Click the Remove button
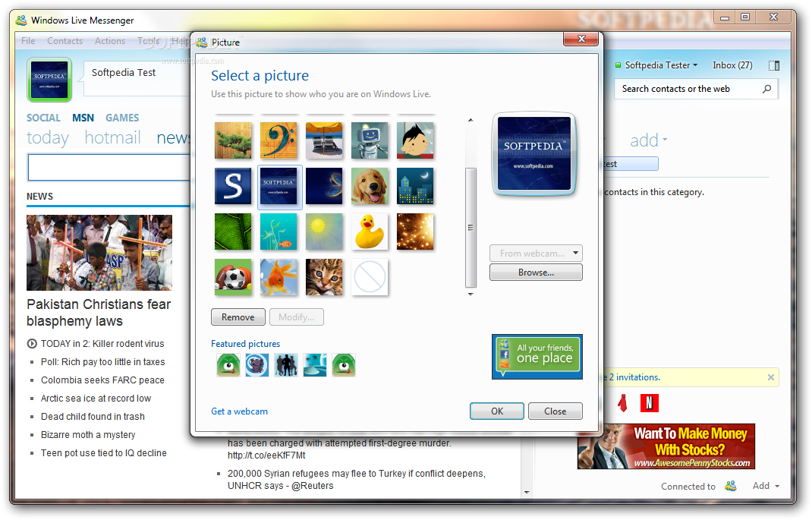Screen dimensions: 812x520 tap(238, 317)
